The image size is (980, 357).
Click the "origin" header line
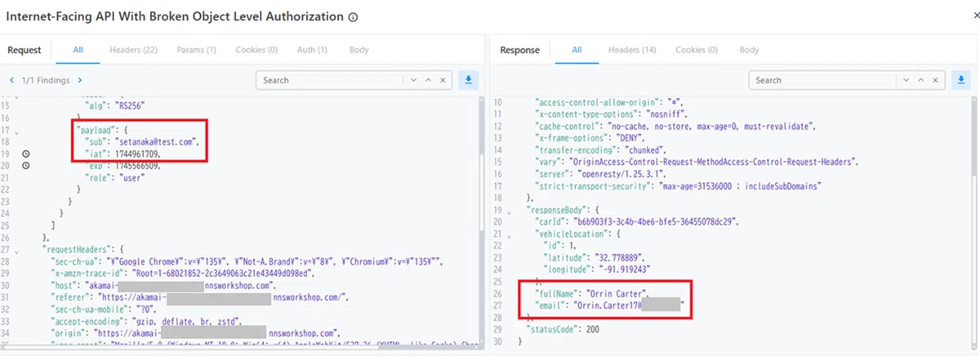tap(194, 333)
